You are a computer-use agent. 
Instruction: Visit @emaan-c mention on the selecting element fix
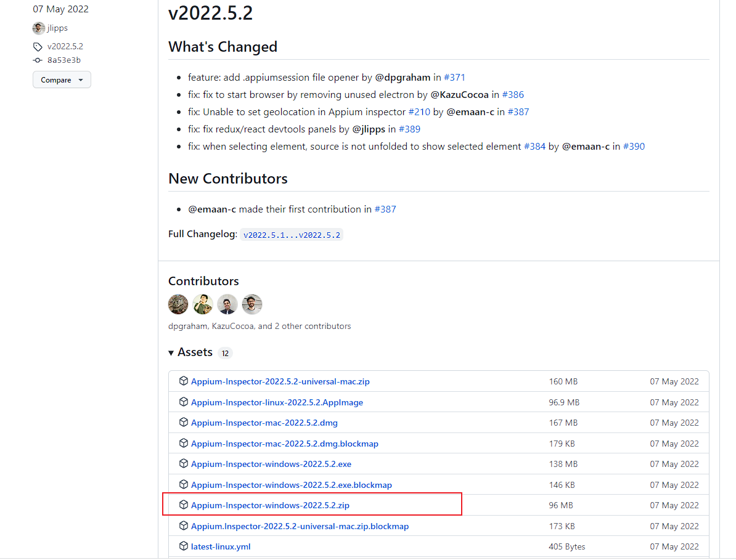point(586,147)
